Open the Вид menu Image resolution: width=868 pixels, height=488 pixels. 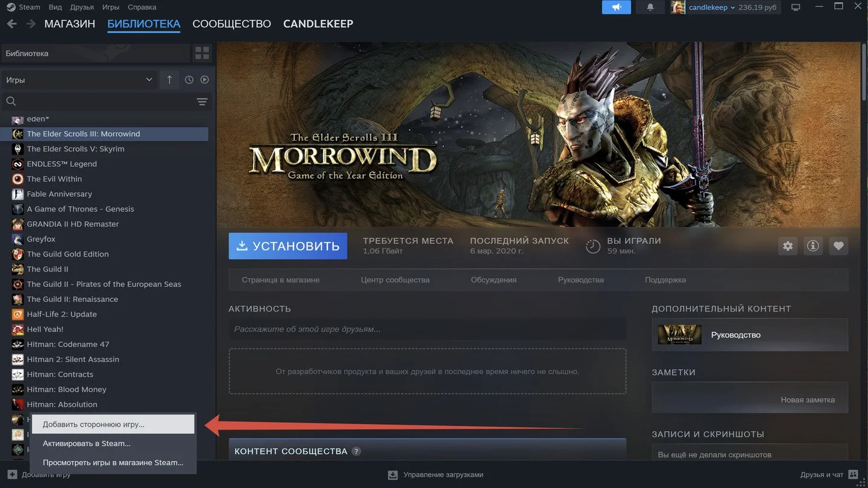coord(55,7)
